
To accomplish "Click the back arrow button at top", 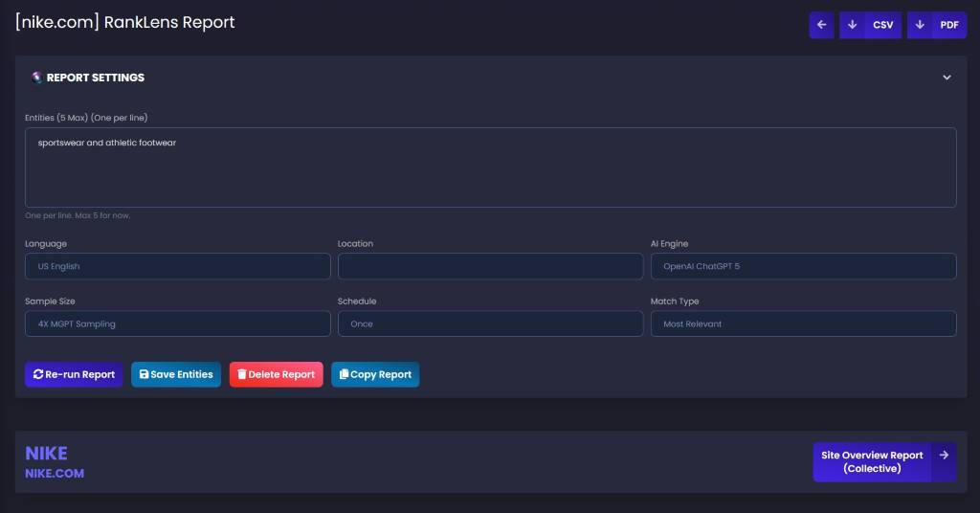I will point(821,25).
